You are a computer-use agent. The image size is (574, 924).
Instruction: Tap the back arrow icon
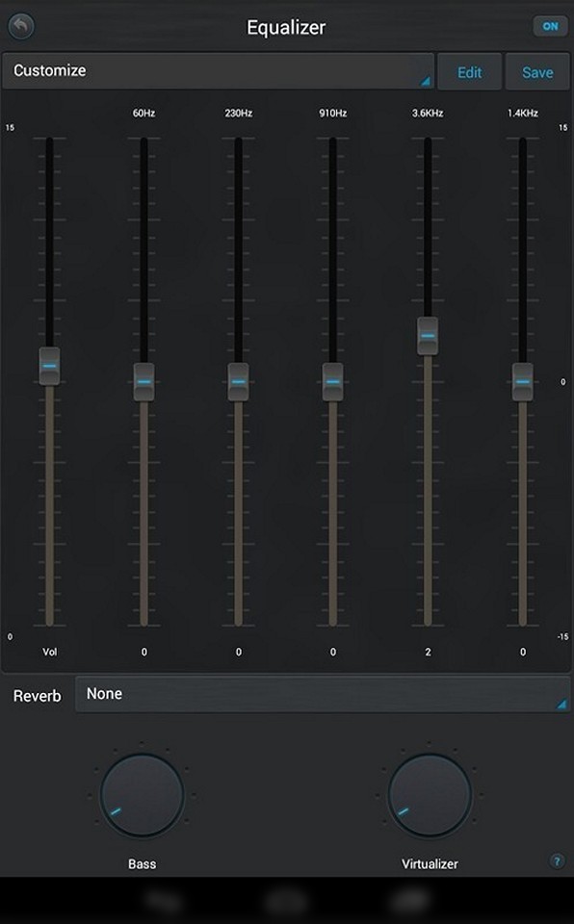21,27
